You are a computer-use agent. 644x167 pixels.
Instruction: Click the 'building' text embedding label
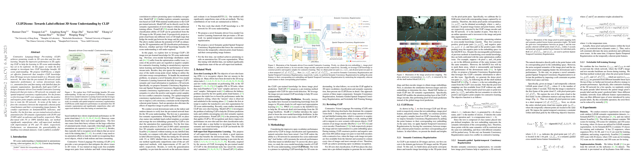click(437, 44)
